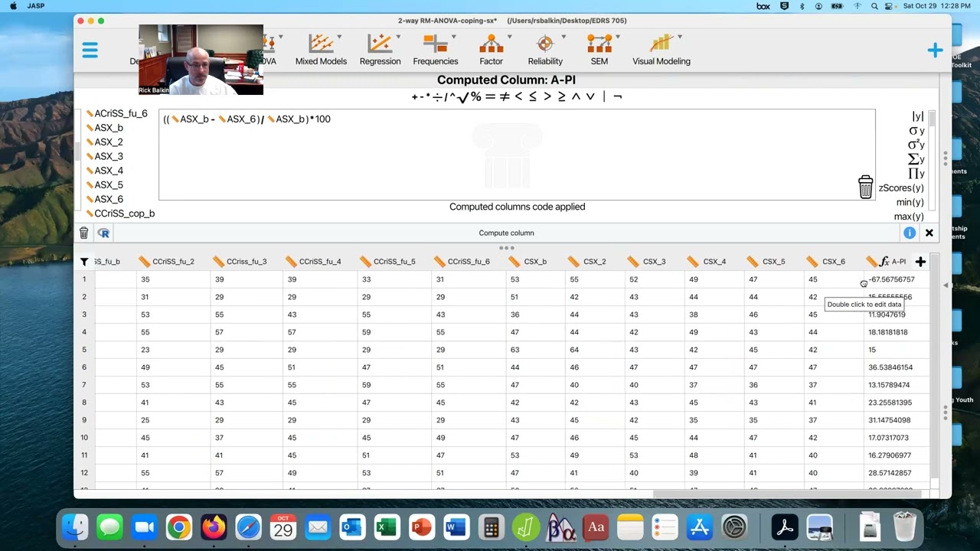The width and height of the screenshot is (980, 551).
Task: Remove computed column with small trash icon
Action: pos(83,233)
